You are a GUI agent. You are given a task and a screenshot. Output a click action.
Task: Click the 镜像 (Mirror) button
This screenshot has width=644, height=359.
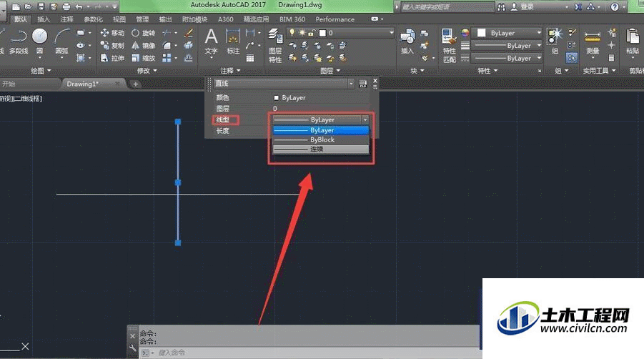tap(144, 46)
